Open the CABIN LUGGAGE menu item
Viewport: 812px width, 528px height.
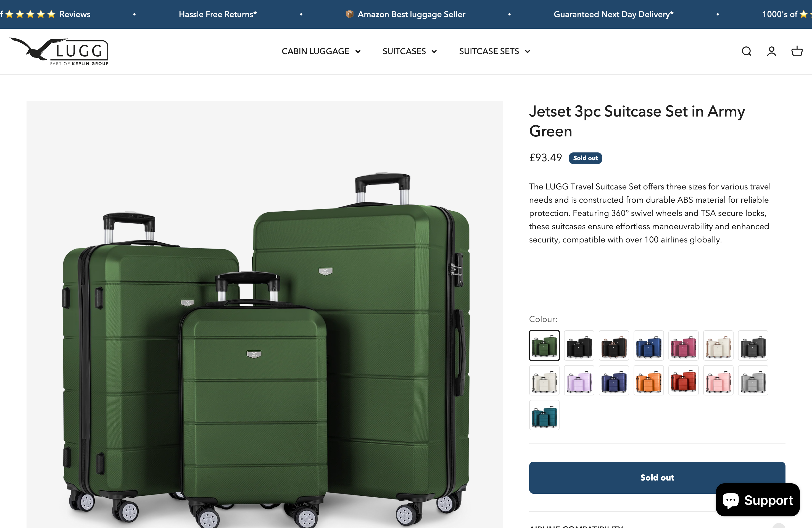coord(315,51)
